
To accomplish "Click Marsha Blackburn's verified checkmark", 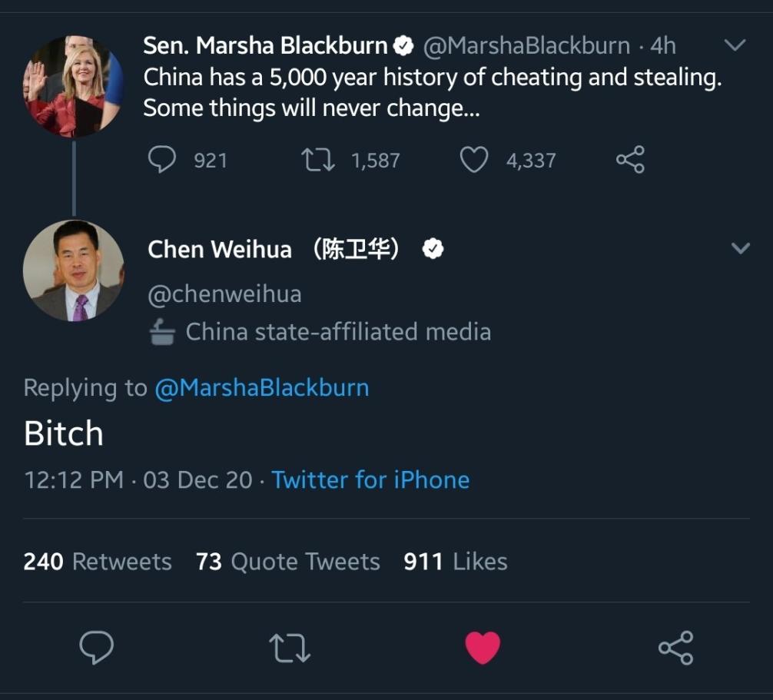I will 403,46.
